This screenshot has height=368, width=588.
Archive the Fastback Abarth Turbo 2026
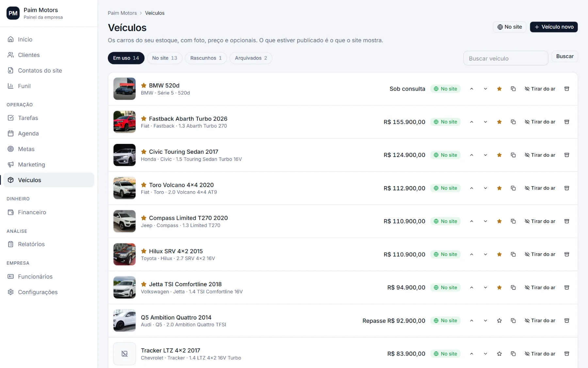click(567, 122)
